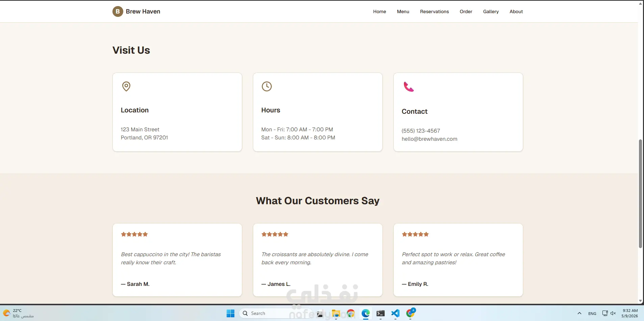The width and height of the screenshot is (644, 321).
Task: Click the "— James L." reviewer name
Action: click(x=276, y=284)
